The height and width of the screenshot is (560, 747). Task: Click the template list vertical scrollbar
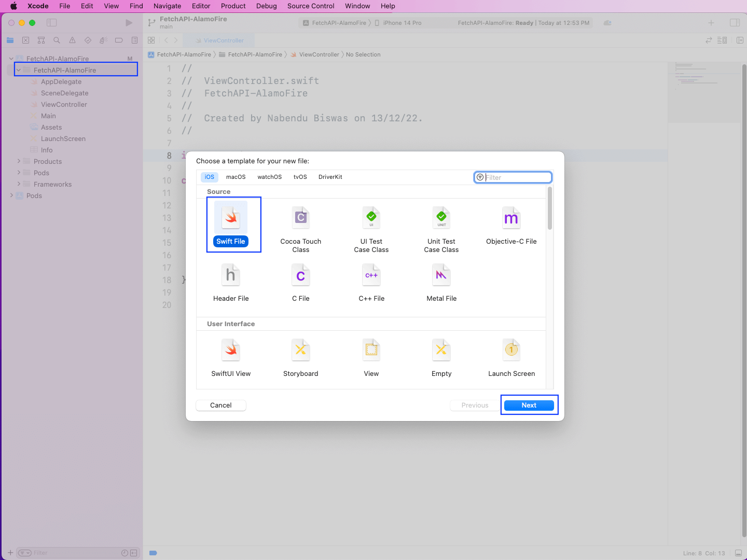pyautogui.click(x=550, y=208)
